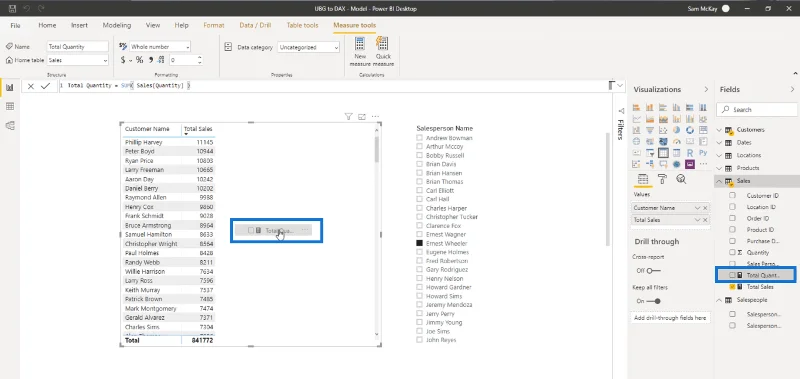Choose the Table visualization icon
The height and width of the screenshot is (379, 800).
pos(663,153)
